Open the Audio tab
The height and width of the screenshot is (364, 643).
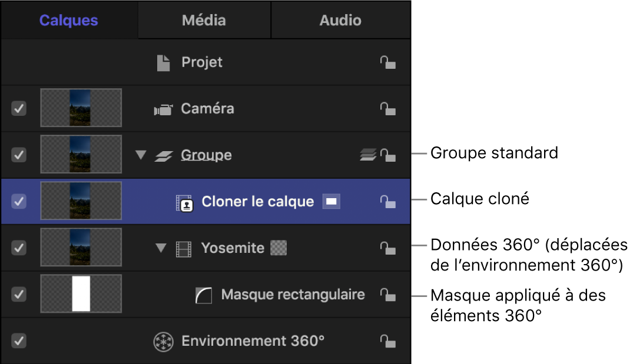(x=340, y=19)
